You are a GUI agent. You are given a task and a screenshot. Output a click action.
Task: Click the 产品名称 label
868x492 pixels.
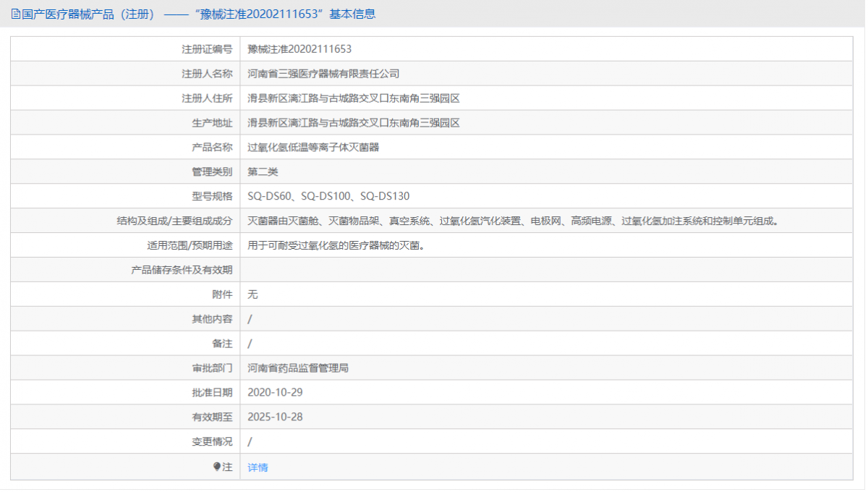pos(212,148)
